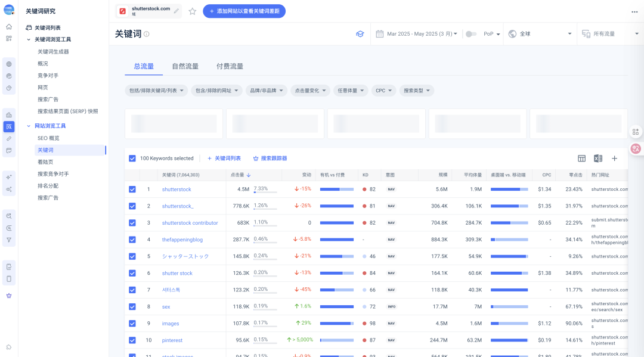644x357 pixels.
Task: Uncheck the shutter stock row 6 checkbox
Action: coord(132,274)
